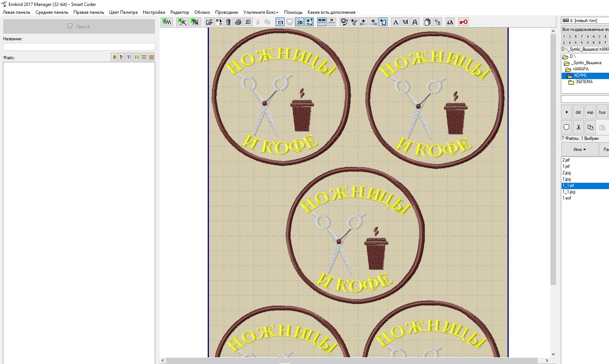609x364 pixels.
Task: Click the green needle with single cross icon
Action: point(182,22)
